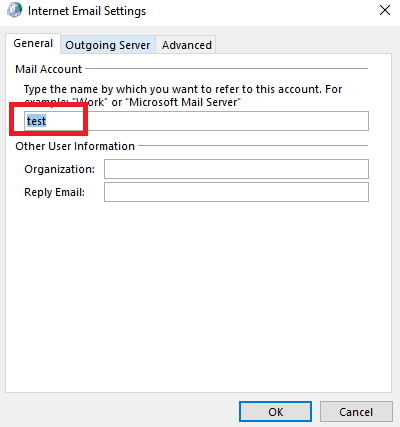The height and width of the screenshot is (427, 400).
Task: Dismiss the dialog with Cancel
Action: 356,412
